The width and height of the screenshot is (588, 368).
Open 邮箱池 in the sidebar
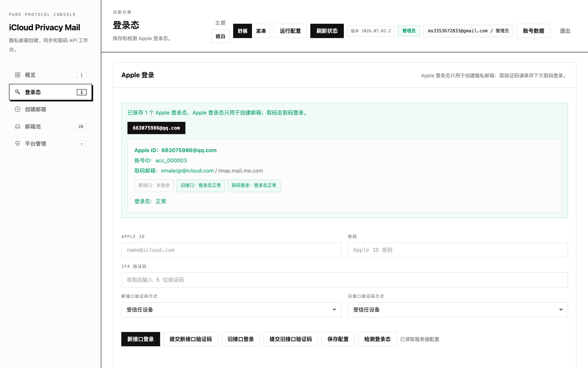coord(51,126)
